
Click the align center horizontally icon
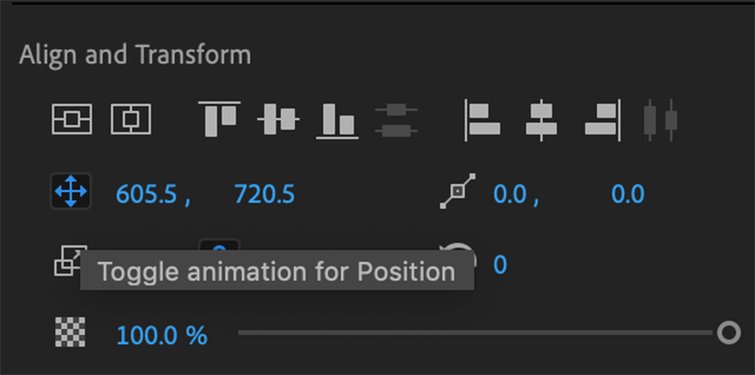coord(131,119)
